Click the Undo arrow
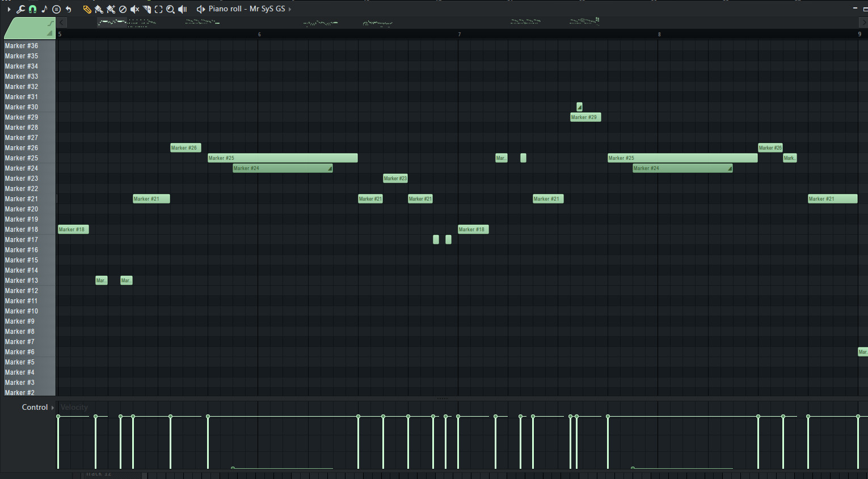 (x=69, y=9)
